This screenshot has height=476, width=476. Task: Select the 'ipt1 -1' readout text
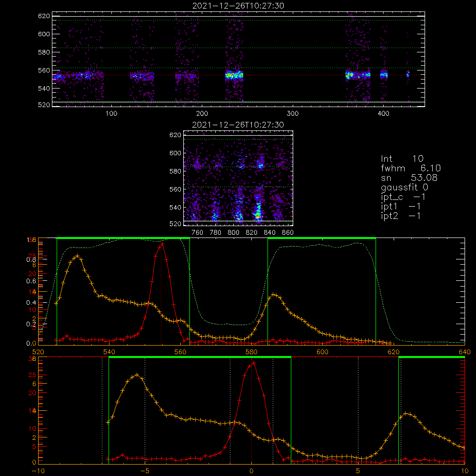401,207
